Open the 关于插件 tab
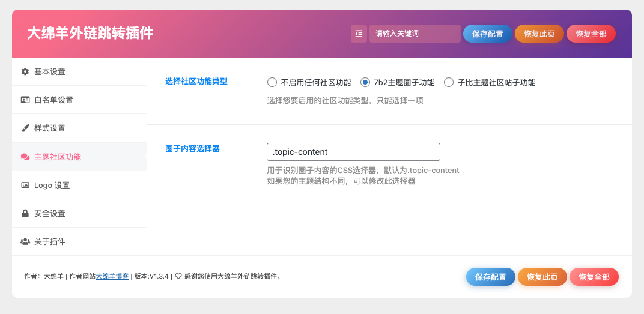 click(x=80, y=241)
